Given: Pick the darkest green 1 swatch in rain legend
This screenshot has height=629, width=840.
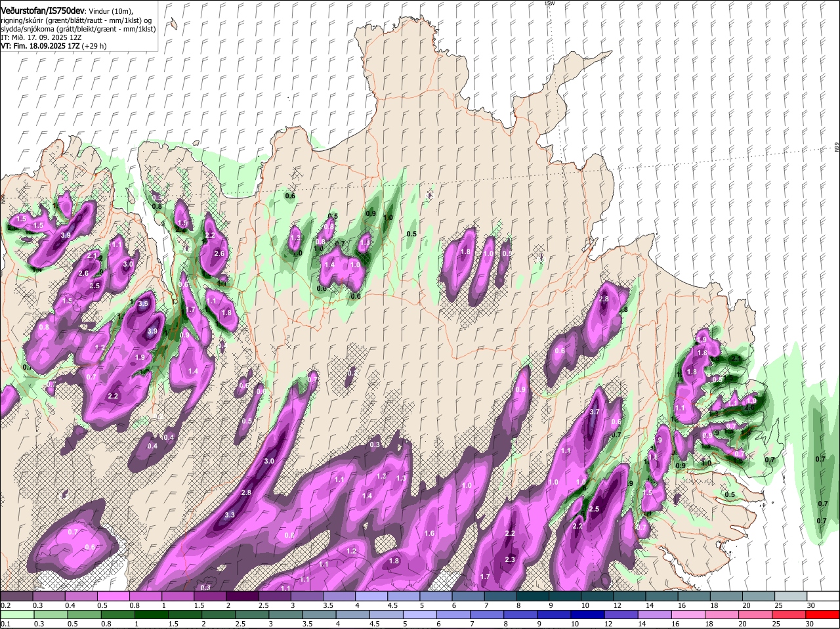Looking at the screenshot, I should click(x=151, y=615).
